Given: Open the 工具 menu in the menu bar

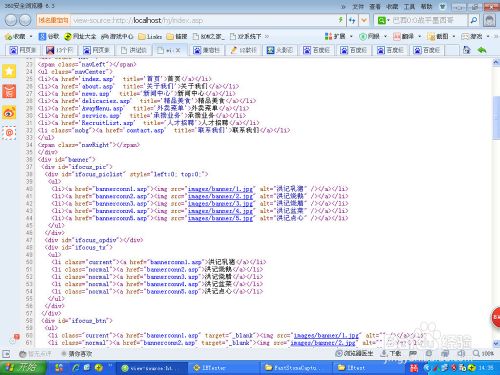Looking at the screenshot, I should click(409, 6).
